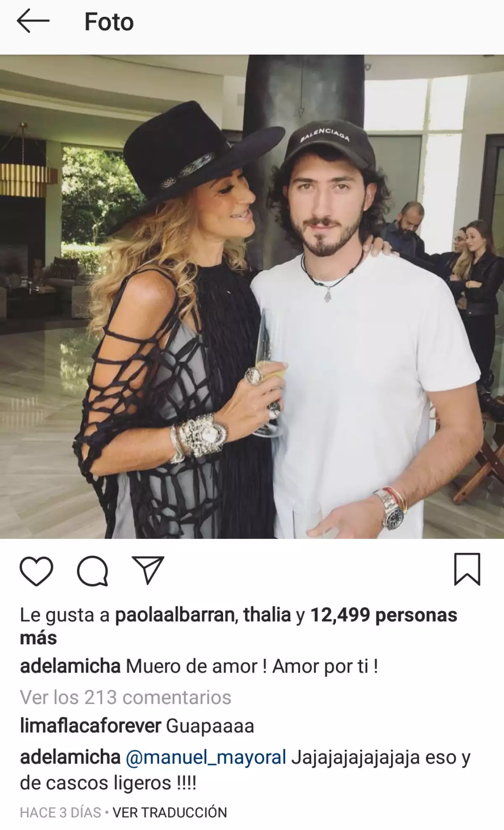Open comments via the speech bubble icon

pos(92,571)
